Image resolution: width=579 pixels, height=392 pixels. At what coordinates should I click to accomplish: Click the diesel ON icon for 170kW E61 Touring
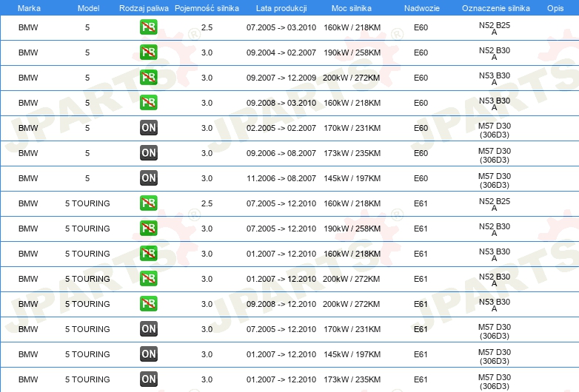148,328
